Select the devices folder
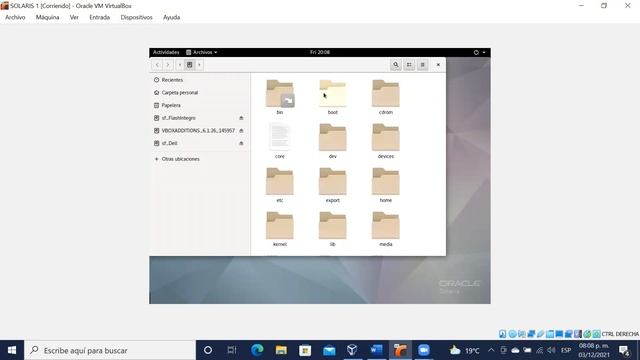Viewport: 640px width, 360px height. tap(386, 141)
